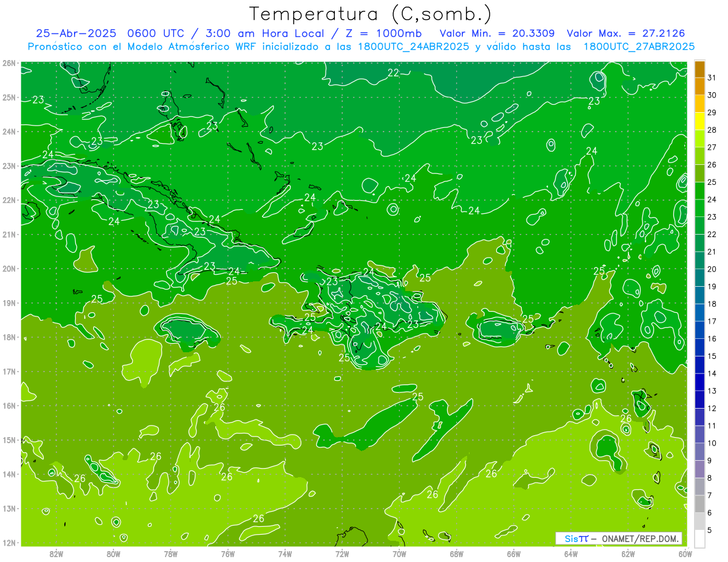The image size is (728, 562).
Task: Click the color scale label "30"
Action: [x=712, y=95]
